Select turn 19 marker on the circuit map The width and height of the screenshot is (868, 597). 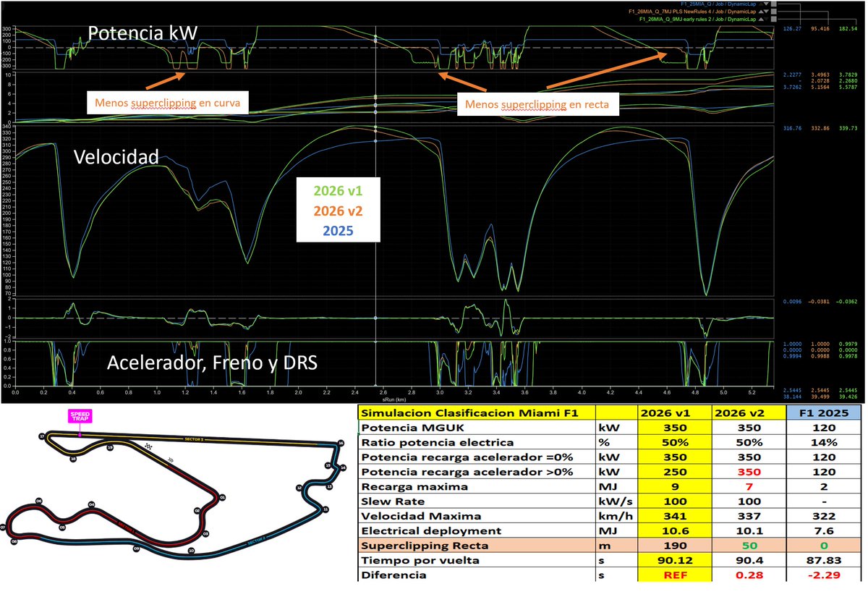click(x=110, y=448)
